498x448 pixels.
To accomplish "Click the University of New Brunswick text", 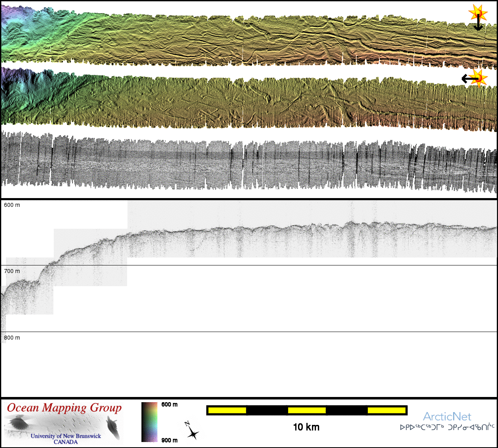I will (66, 436).
